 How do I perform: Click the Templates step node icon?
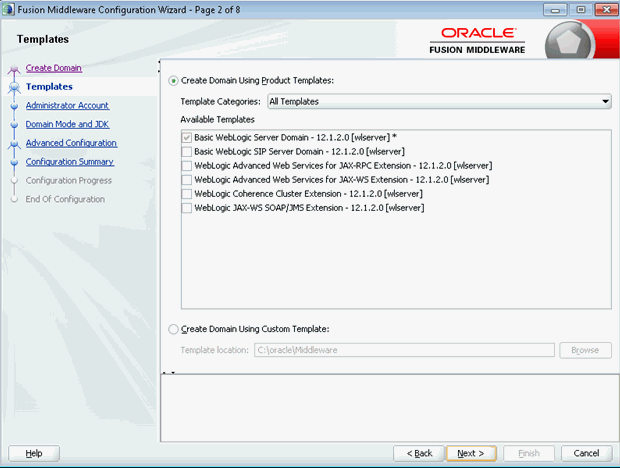point(15,87)
